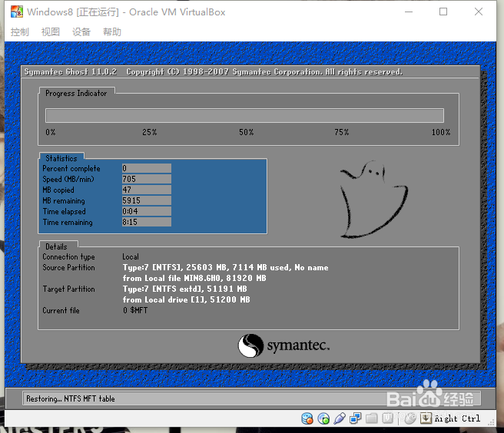Viewport: 504px width, 433px height.
Task: Click the Source Partition label
Action: tap(69, 268)
